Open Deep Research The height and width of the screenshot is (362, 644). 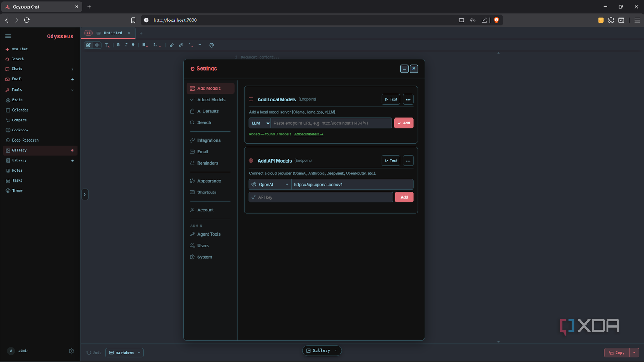25,140
